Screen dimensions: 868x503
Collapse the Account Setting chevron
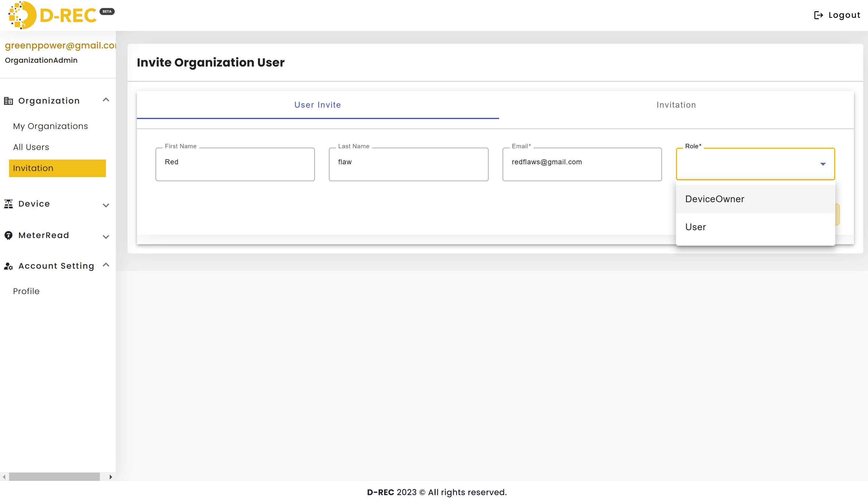coord(106,265)
